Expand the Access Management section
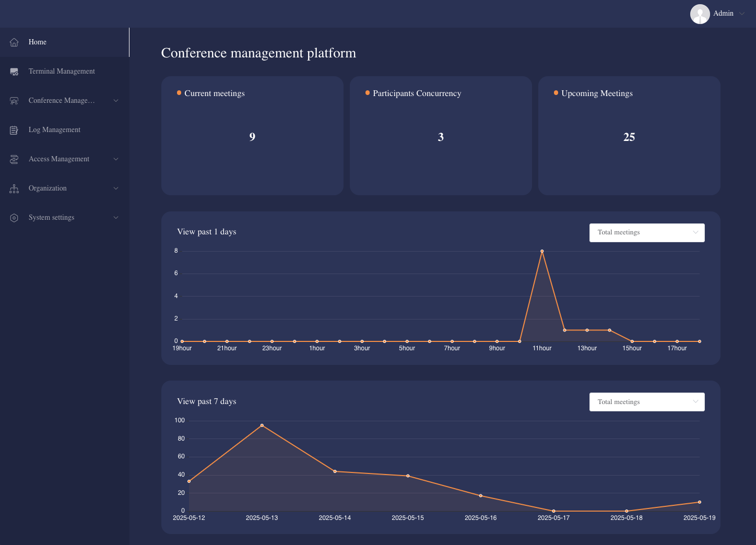756x545 pixels. tap(115, 159)
